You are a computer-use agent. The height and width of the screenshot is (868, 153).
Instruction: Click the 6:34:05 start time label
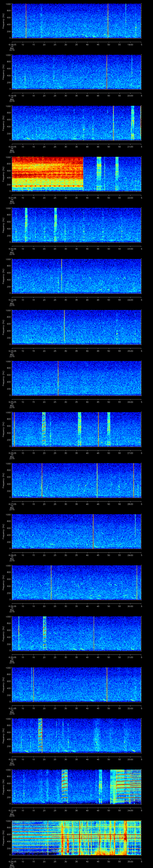tap(12, 861)
